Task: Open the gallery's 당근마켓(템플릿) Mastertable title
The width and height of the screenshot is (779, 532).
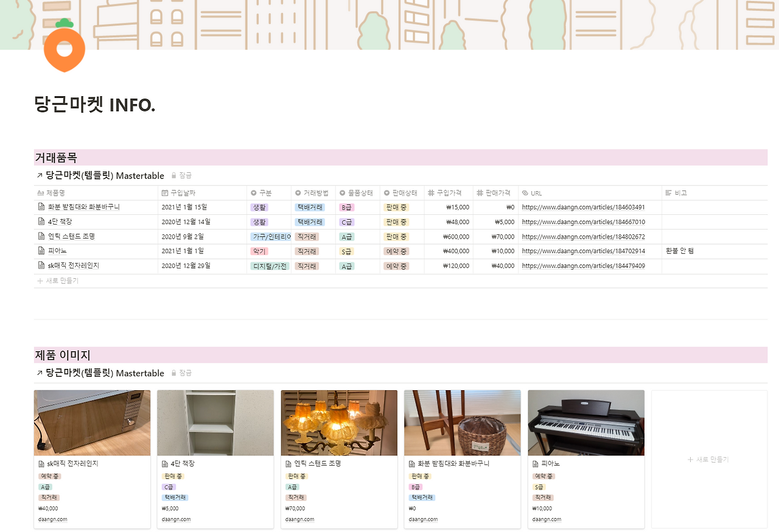Action: pyautogui.click(x=105, y=373)
